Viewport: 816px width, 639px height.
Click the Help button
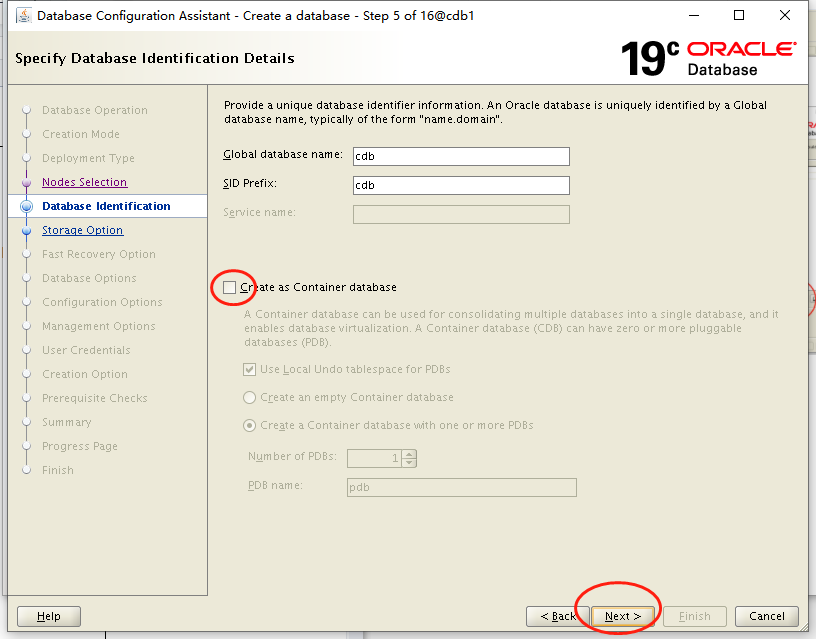tap(49, 617)
